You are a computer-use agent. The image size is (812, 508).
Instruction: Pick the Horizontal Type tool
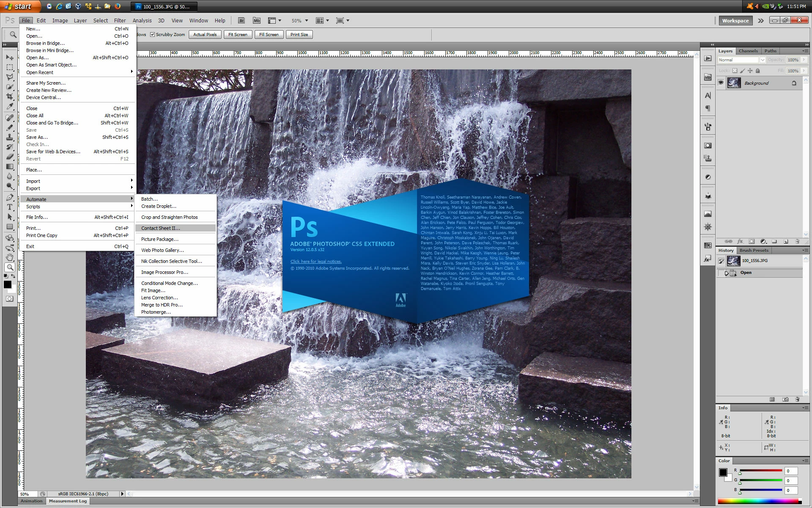pyautogui.click(x=10, y=207)
